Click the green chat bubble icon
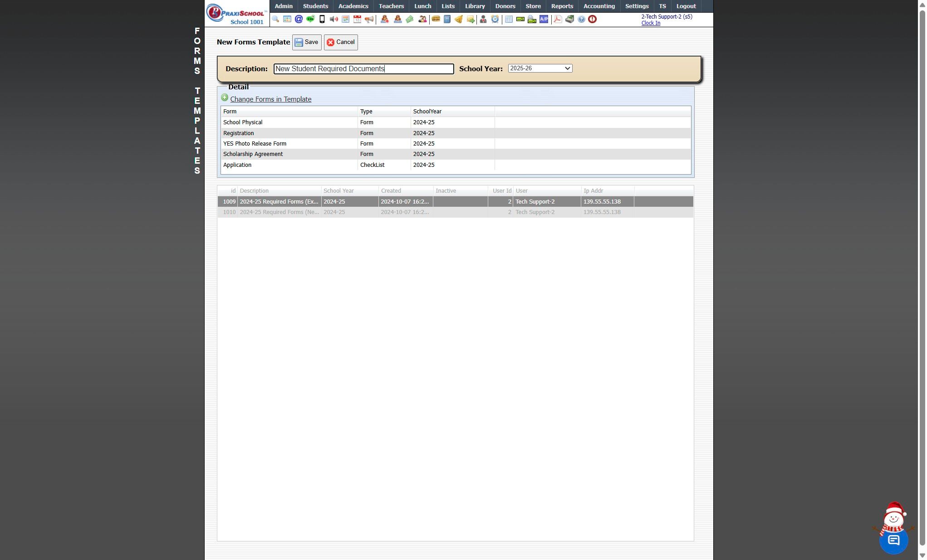The image size is (927, 560). [x=310, y=19]
